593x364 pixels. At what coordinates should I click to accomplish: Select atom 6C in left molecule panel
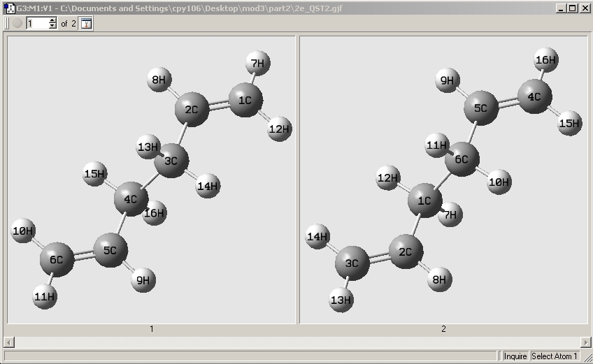tap(57, 259)
